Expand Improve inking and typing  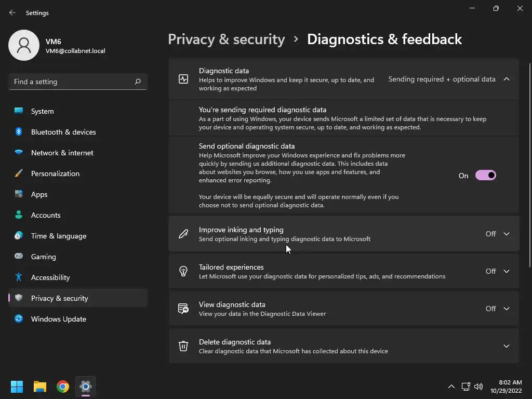(507, 234)
